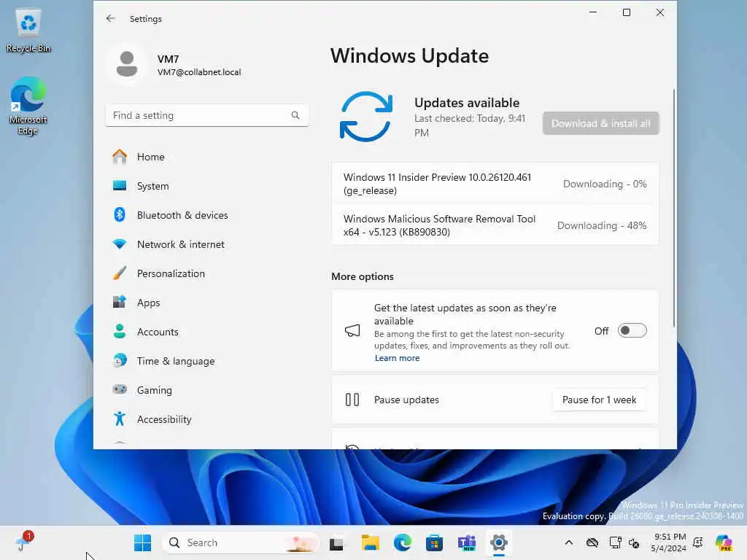This screenshot has width=747, height=560.
Task: Go to Home settings page
Action: pos(206,157)
